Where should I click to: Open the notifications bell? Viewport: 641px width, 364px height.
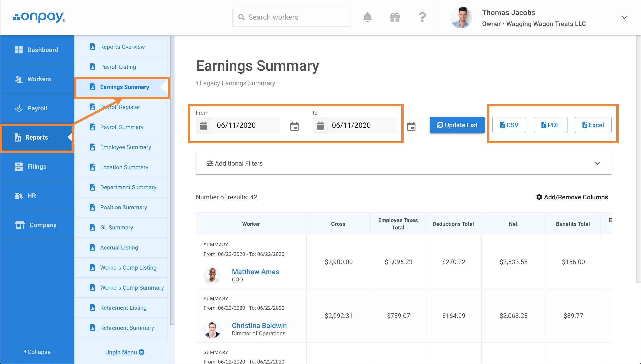click(367, 17)
